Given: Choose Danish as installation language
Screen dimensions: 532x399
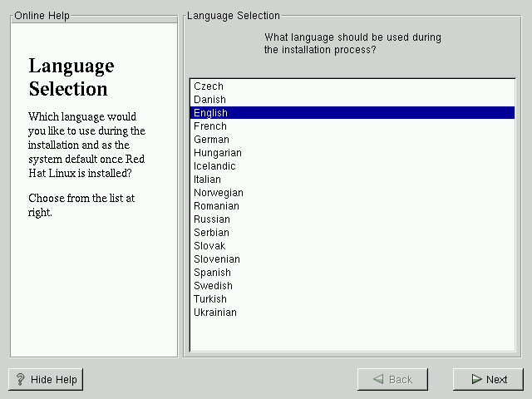Looking at the screenshot, I should tap(209, 100).
